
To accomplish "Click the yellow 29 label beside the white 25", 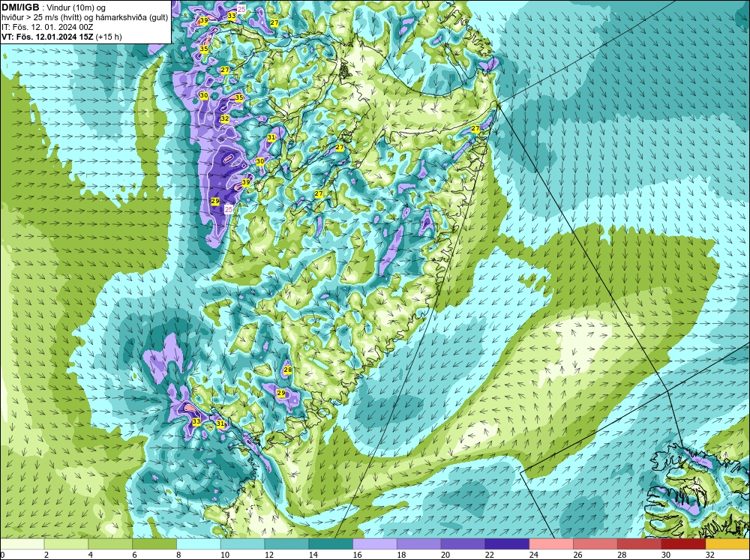I will (x=214, y=201).
